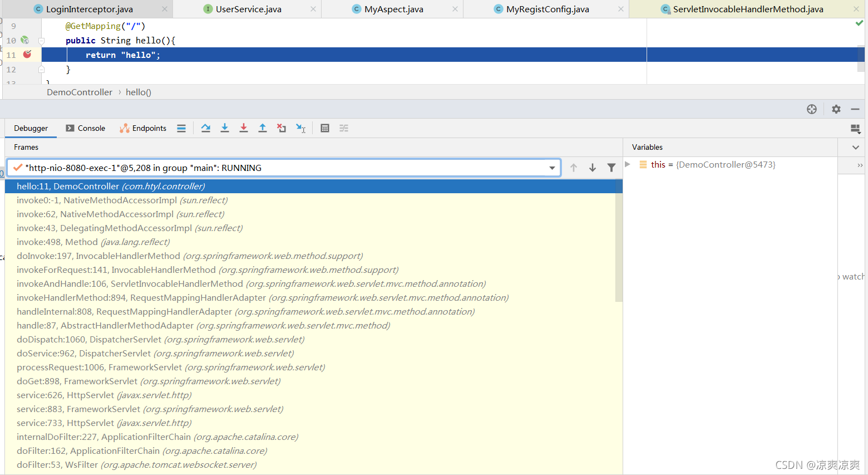The height and width of the screenshot is (475, 868).
Task: Click the Endpoints tab's orange icon
Action: [x=124, y=128]
